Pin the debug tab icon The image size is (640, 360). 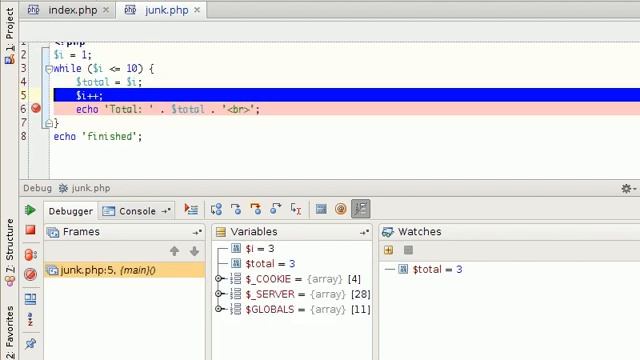30,344
